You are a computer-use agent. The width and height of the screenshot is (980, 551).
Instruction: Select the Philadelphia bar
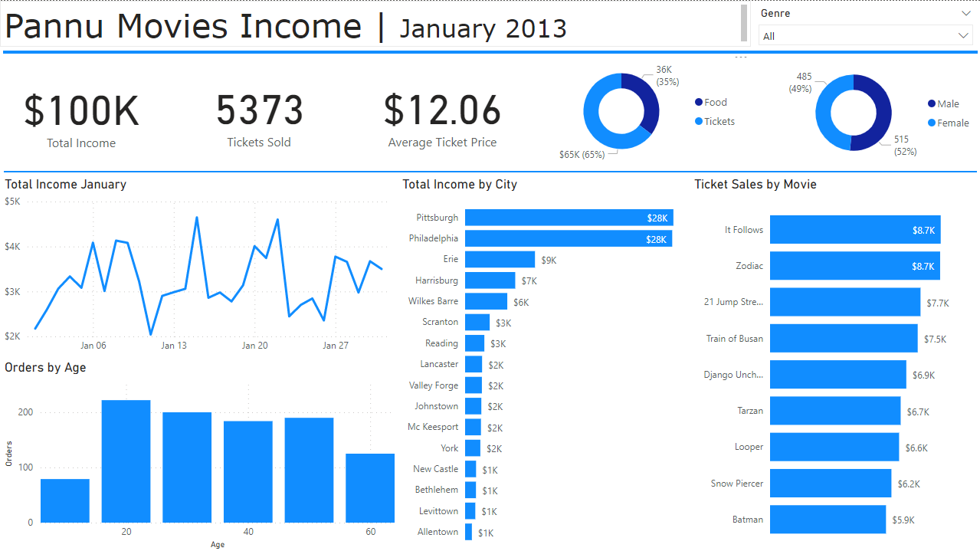pyautogui.click(x=569, y=238)
